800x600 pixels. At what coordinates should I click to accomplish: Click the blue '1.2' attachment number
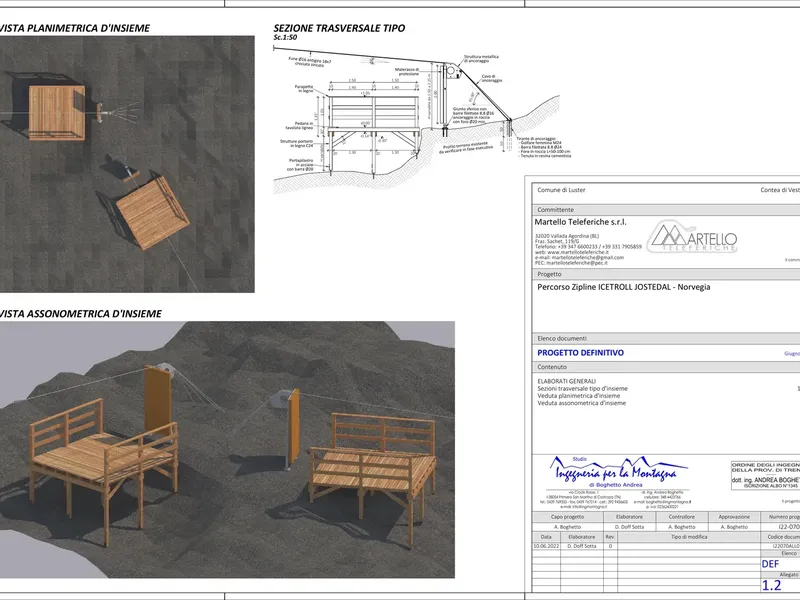(771, 585)
